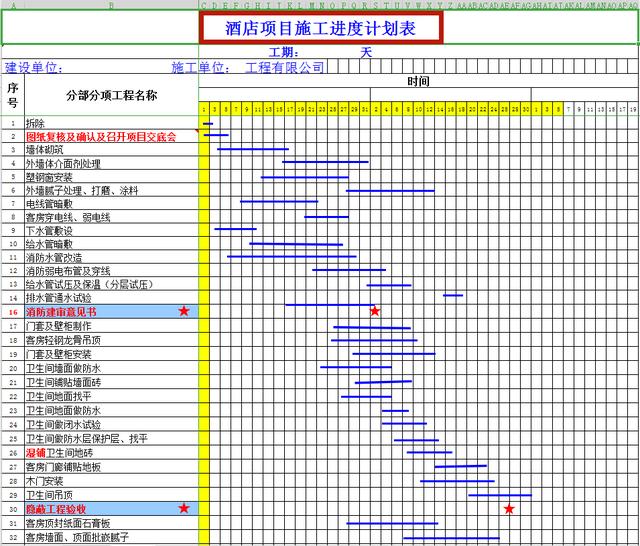Select the Gantt bar for 卫生间吊顶

pos(500,495)
